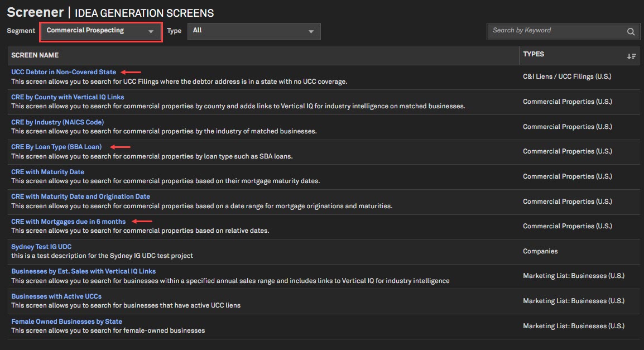
Task: Click the TYPES column header
Action: pos(534,54)
